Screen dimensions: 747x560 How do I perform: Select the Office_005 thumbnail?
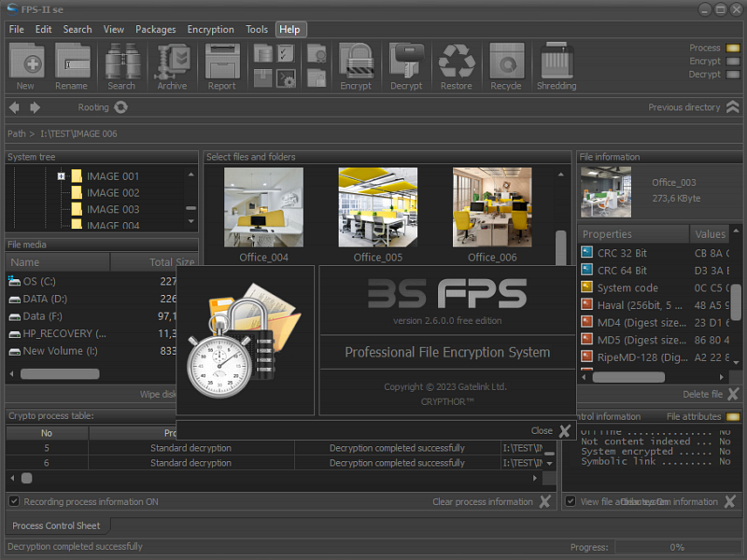[378, 207]
